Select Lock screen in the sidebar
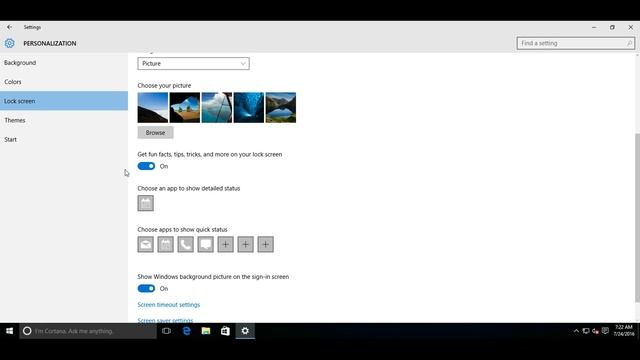The width and height of the screenshot is (640, 360). tap(64, 101)
